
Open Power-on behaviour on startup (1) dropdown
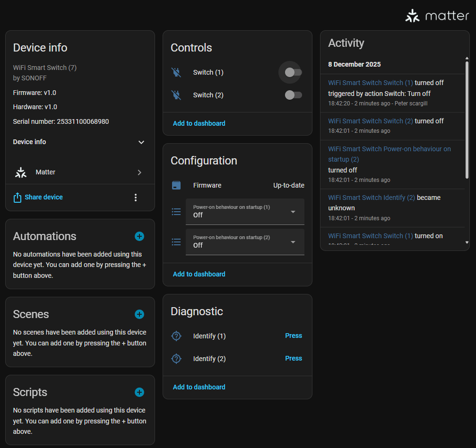point(245,212)
